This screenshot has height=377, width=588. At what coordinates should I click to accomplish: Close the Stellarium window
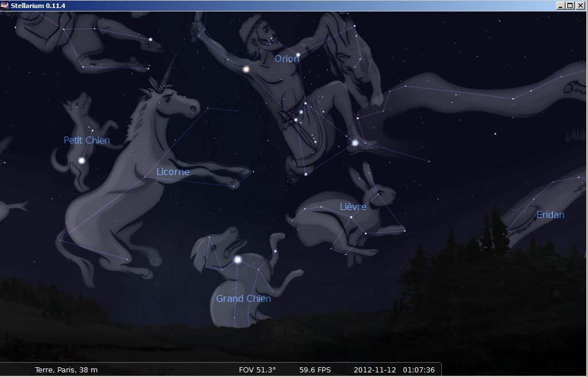point(580,6)
